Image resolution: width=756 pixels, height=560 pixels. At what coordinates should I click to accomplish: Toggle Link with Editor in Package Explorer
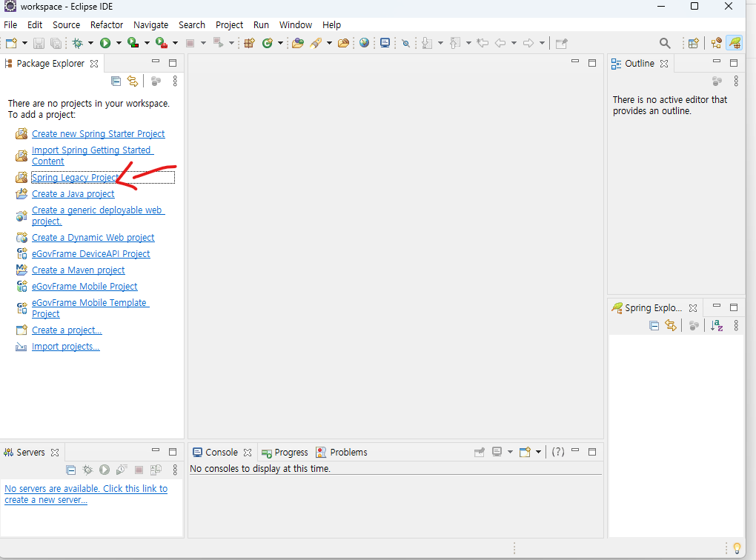click(x=133, y=81)
